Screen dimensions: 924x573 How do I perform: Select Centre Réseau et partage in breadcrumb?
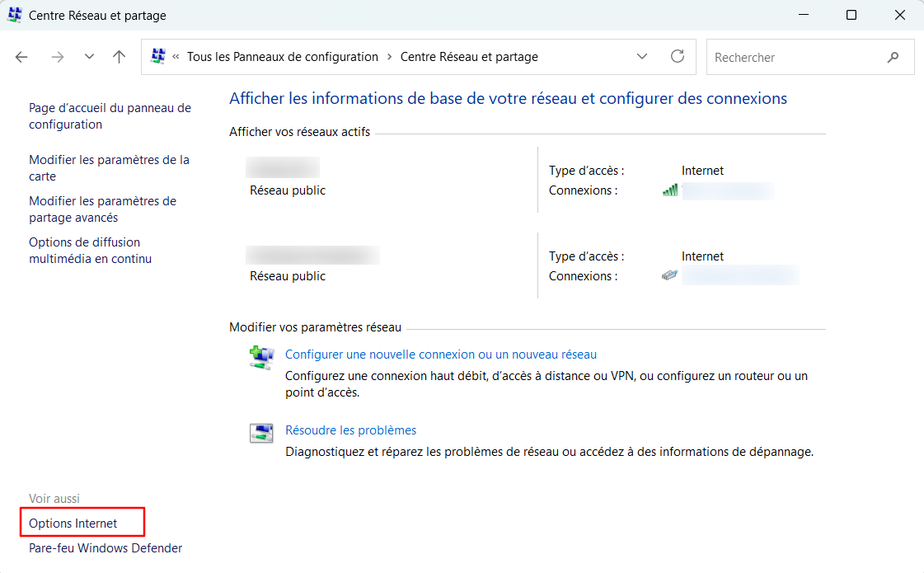(x=469, y=56)
